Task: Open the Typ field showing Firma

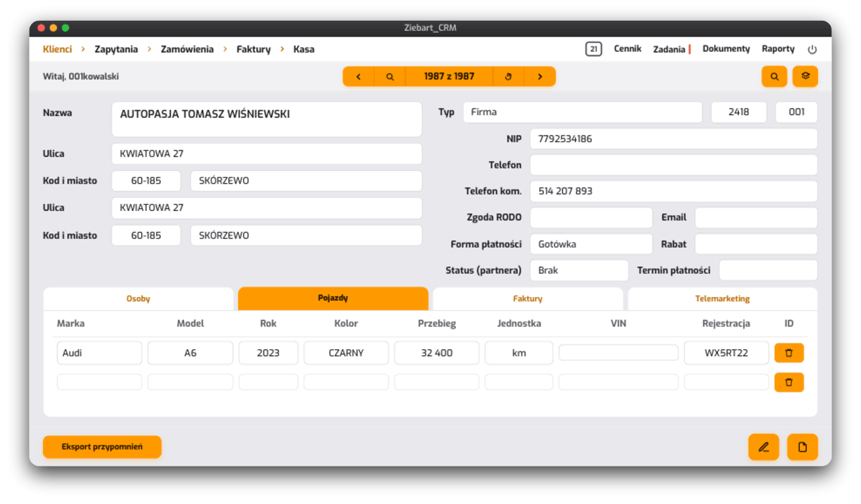Action: [x=582, y=112]
